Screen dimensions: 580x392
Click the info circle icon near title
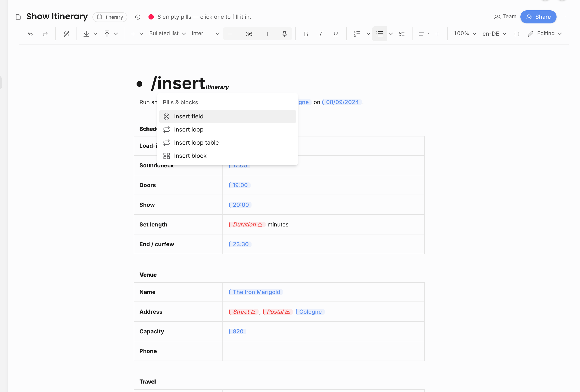[x=138, y=17]
